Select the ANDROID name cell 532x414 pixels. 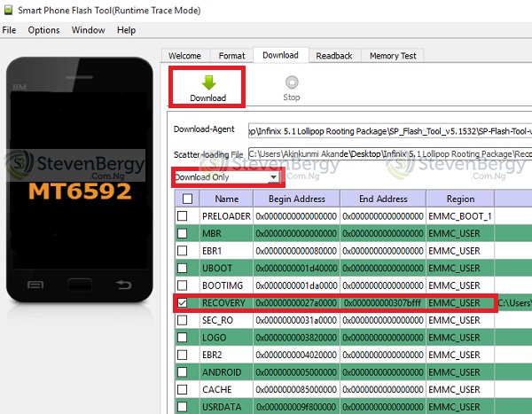coord(226,372)
